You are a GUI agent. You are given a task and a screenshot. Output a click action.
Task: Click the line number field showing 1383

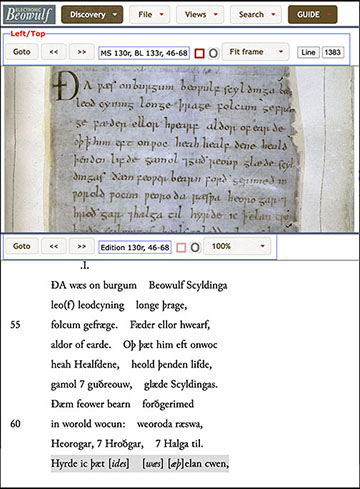[x=333, y=52]
